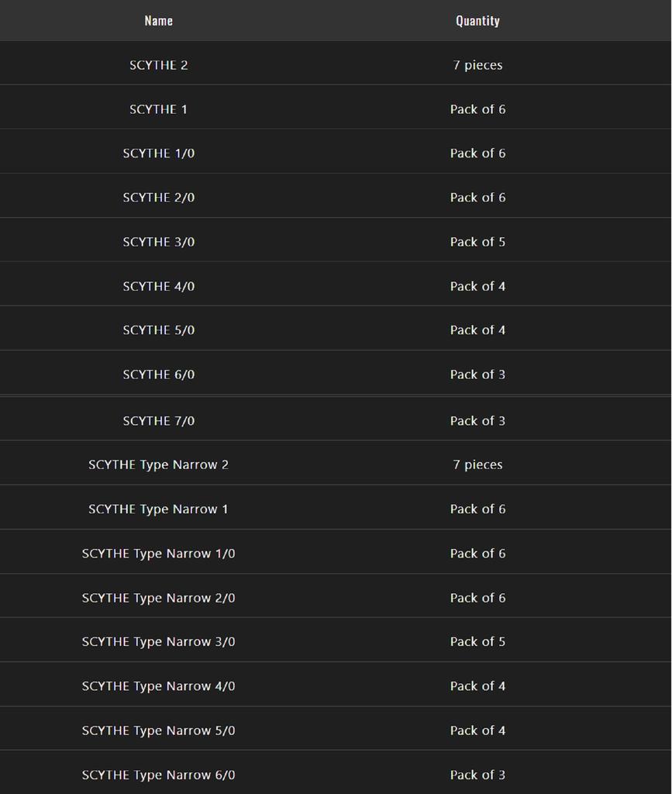
Task: Select the SCYTHE 2 name cell
Action: coord(158,65)
